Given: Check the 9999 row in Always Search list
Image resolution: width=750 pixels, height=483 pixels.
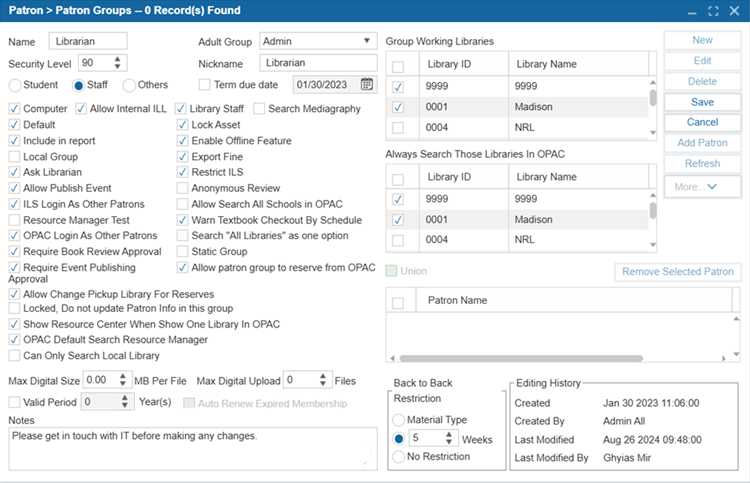Looking at the screenshot, I should pos(398,199).
